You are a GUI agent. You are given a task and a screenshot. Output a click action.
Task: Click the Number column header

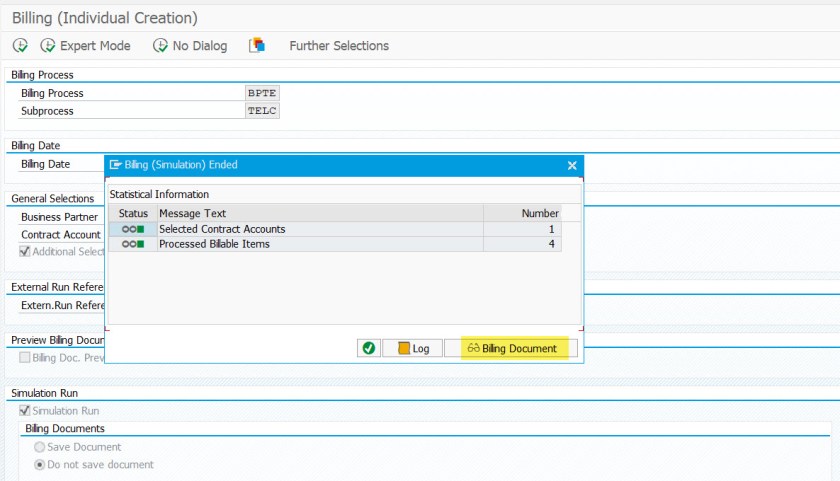tap(522, 213)
